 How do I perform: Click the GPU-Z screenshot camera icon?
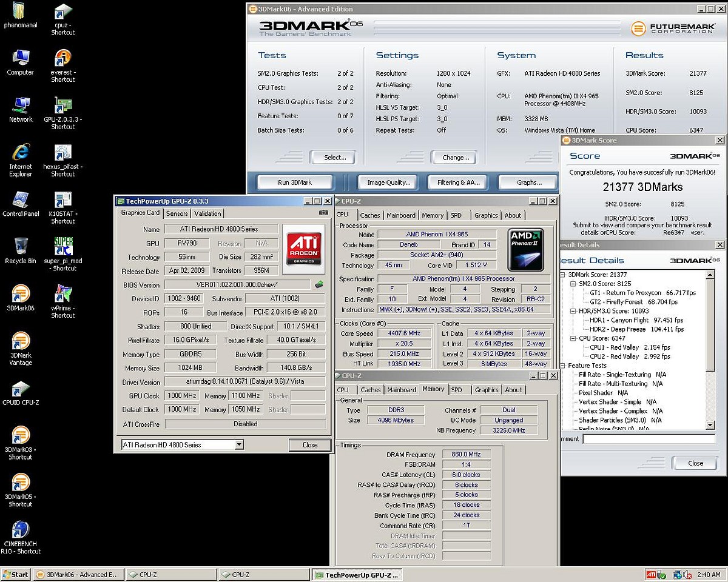coord(323,213)
